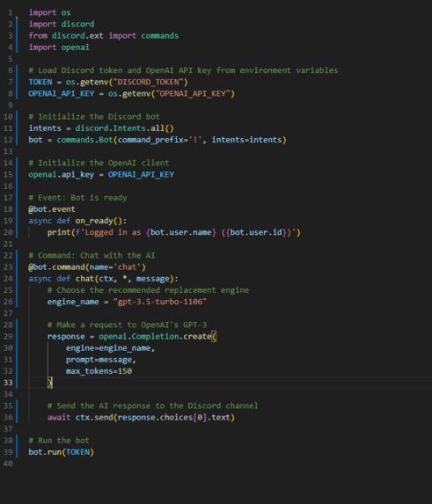The image size is (432, 504).
Task: Click 'bot.run(TOKEN)' on line 39
Action: [61, 452]
